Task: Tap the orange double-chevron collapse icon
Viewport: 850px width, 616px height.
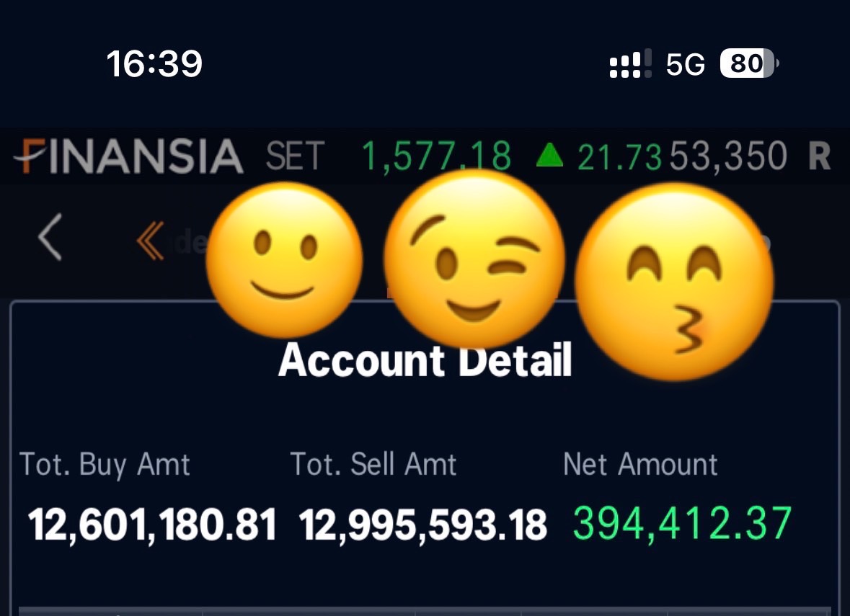Action: click(150, 241)
